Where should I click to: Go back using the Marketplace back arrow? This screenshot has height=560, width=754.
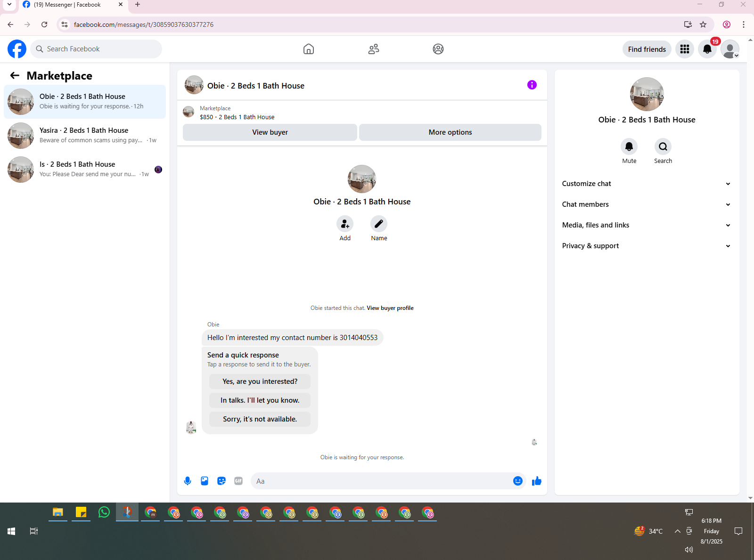pyautogui.click(x=15, y=75)
